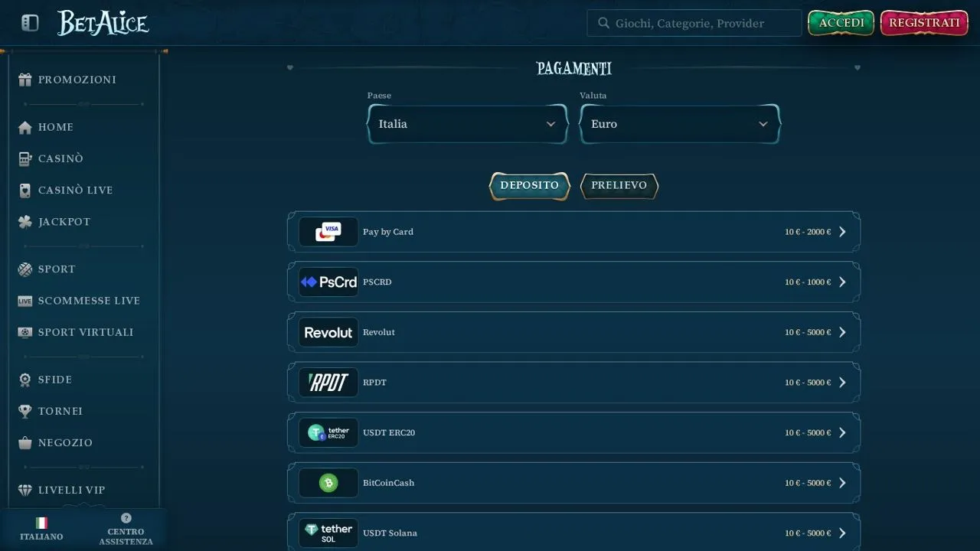Click the search magnifier icon
This screenshot has width=980, height=551.
tap(603, 23)
